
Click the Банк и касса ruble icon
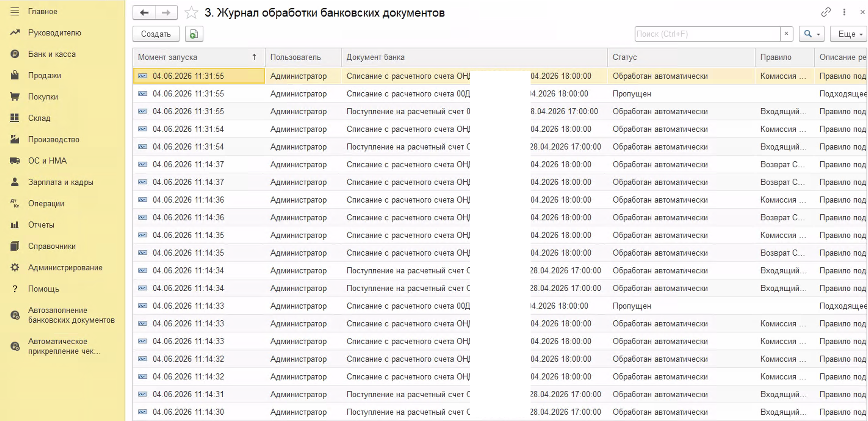tap(14, 54)
